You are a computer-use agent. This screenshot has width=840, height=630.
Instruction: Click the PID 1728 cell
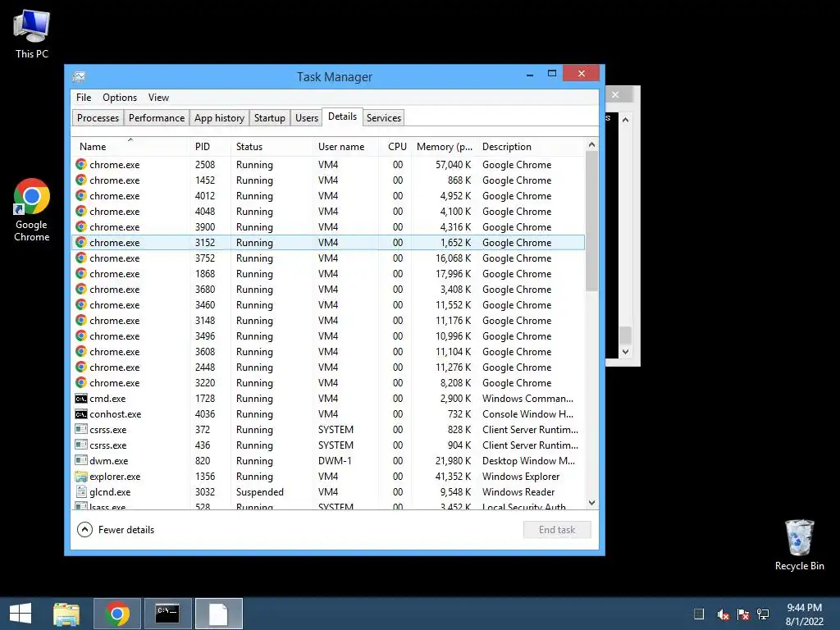[204, 399]
